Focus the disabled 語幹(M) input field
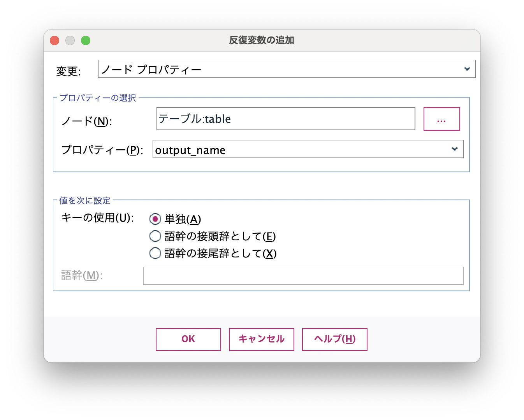 303,276
